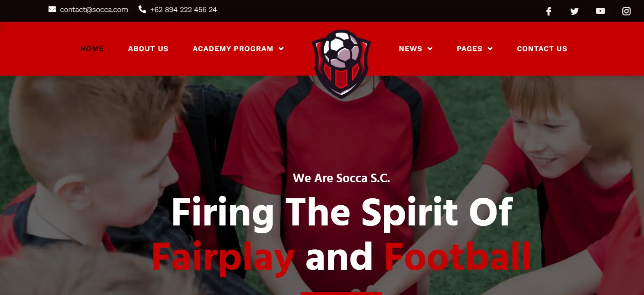644x295 pixels.
Task: Select the Academy Program menu label
Action: click(233, 49)
